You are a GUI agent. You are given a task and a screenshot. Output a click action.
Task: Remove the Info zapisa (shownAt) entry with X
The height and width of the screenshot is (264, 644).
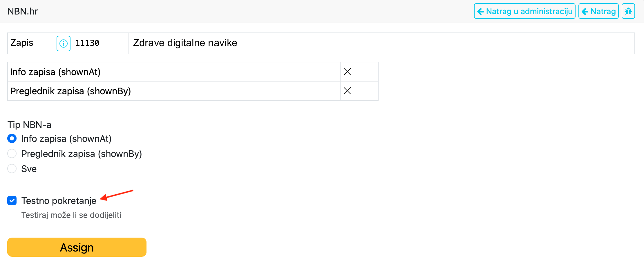(347, 71)
